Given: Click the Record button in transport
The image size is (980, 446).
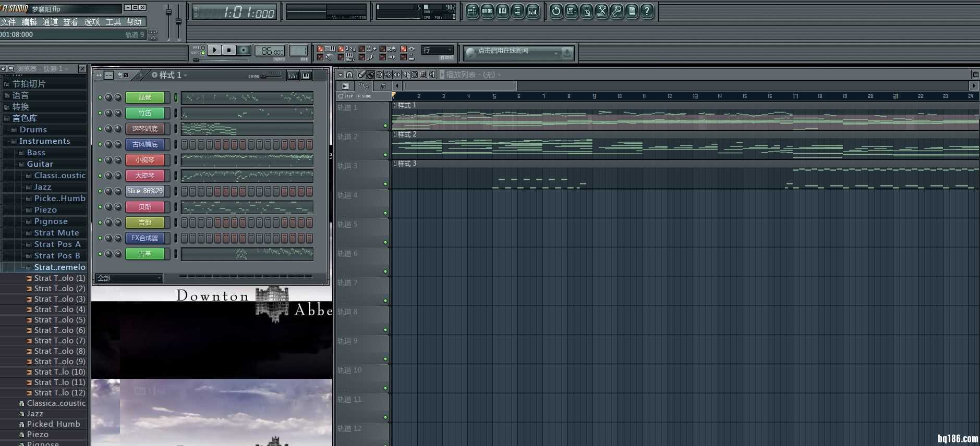Looking at the screenshot, I should pos(243,50).
